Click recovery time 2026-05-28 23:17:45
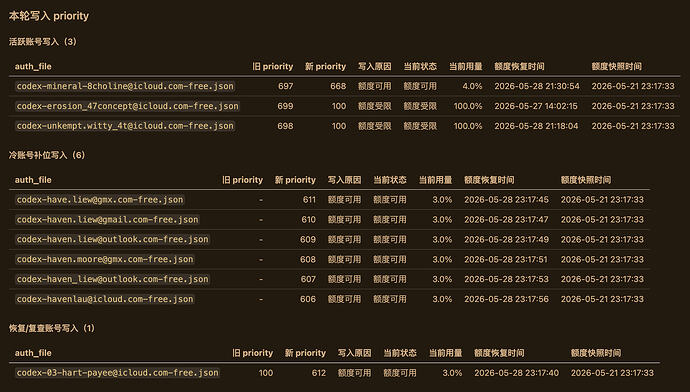 [x=506, y=200]
